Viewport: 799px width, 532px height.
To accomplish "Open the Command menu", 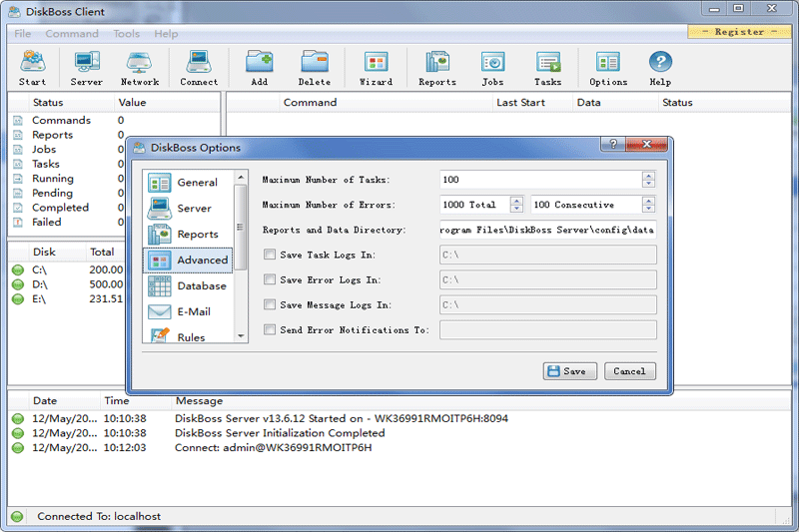I will (x=72, y=34).
